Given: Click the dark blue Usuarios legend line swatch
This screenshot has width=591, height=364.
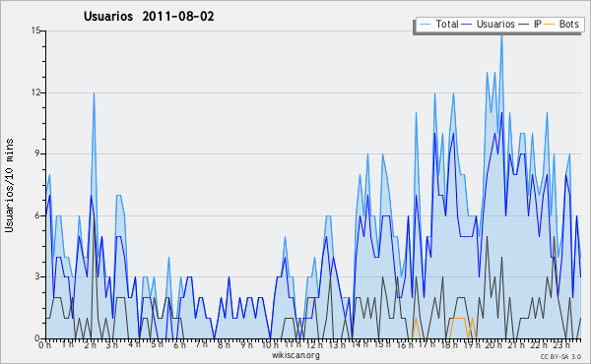Looking at the screenshot, I should [x=467, y=25].
